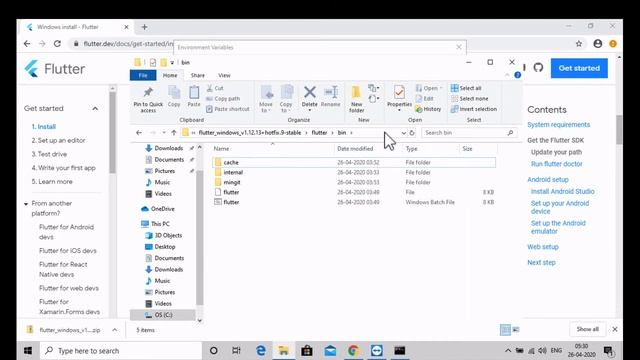640x360 pixels.
Task: Open download item options chevron
Action: (115, 330)
